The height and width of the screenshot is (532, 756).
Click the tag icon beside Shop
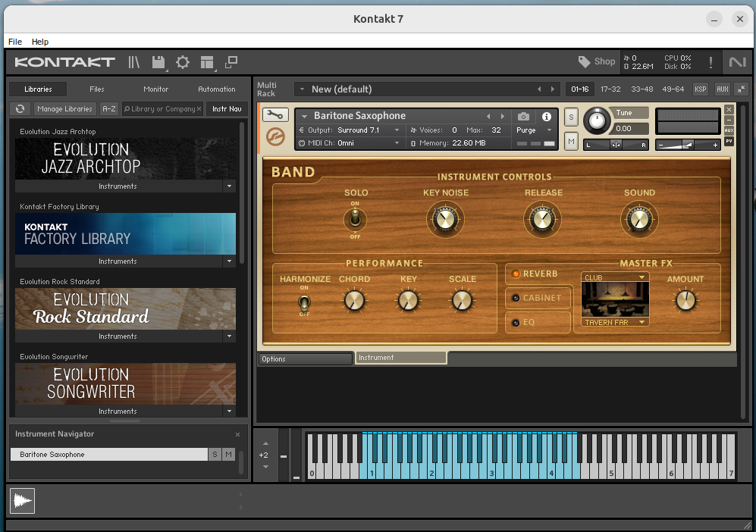coord(584,61)
